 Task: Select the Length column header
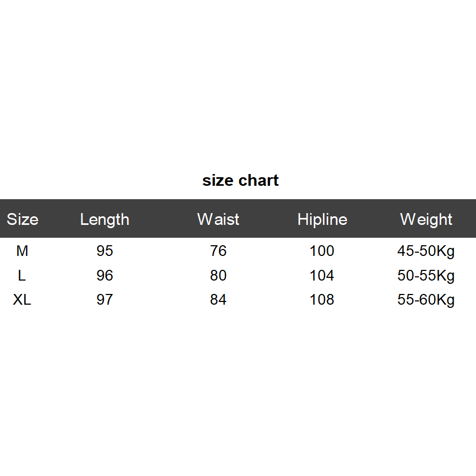(105, 220)
